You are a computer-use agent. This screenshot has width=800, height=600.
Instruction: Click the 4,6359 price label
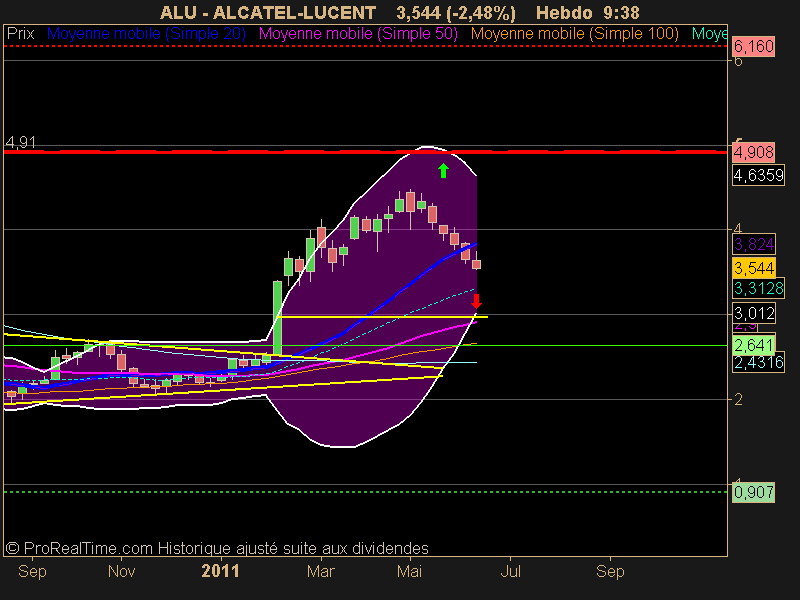(758, 176)
